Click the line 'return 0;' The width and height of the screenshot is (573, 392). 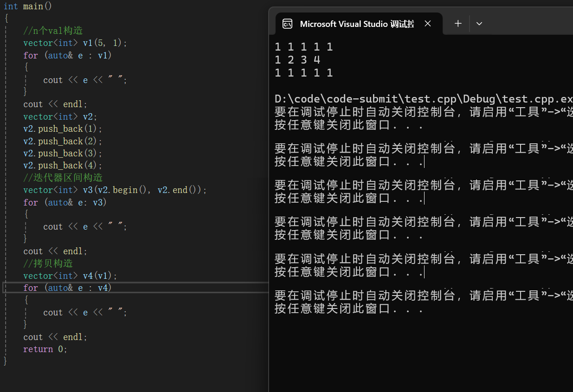coord(45,349)
